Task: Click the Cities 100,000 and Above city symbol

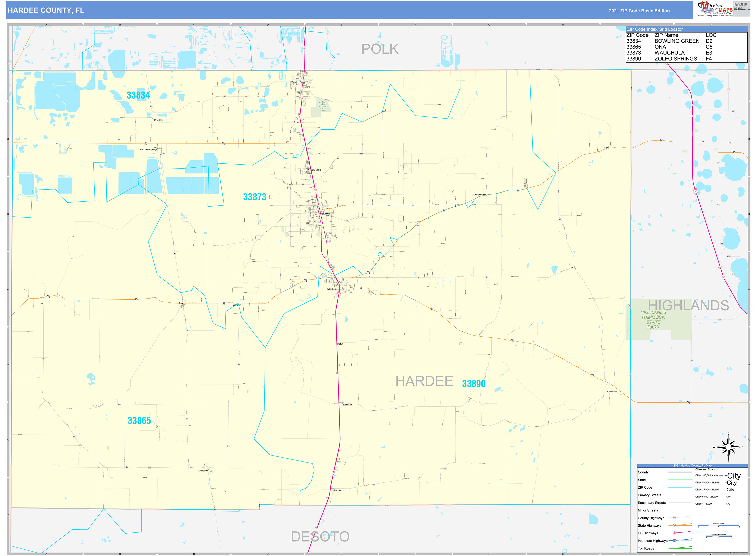Action: click(x=733, y=476)
